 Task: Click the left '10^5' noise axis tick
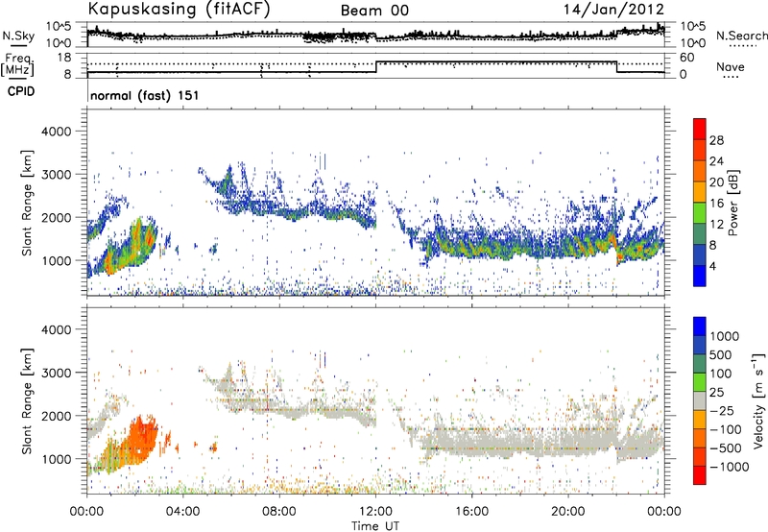point(60,27)
